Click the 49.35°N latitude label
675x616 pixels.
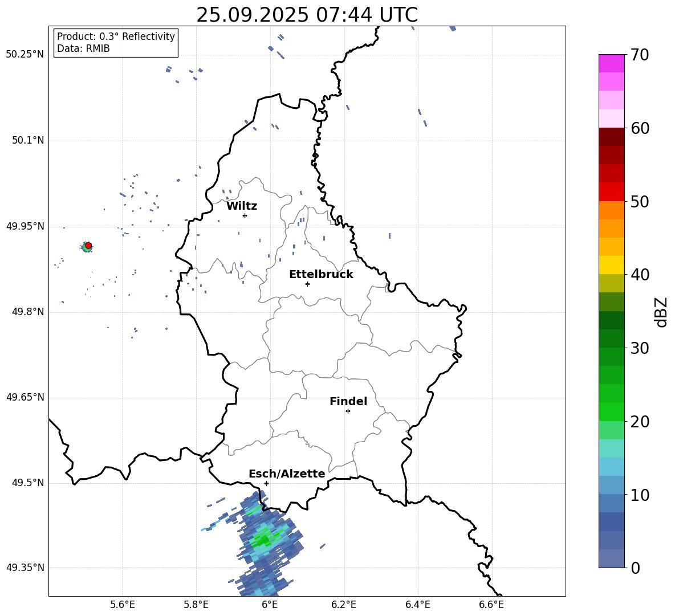tap(25, 568)
